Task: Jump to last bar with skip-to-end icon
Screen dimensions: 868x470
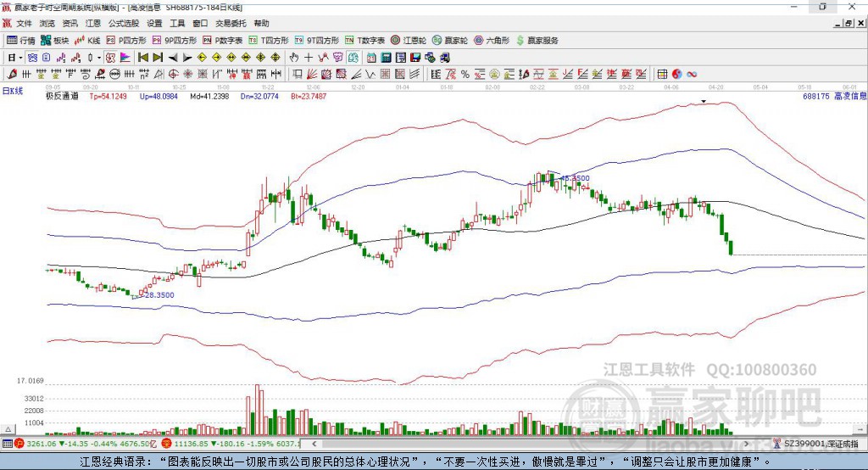Action: pyautogui.click(x=158, y=58)
